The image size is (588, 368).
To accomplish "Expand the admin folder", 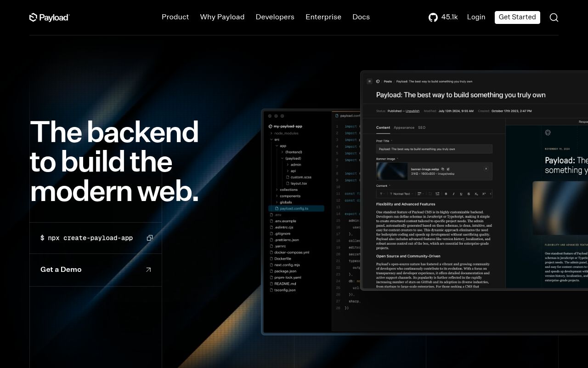I will tap(288, 165).
